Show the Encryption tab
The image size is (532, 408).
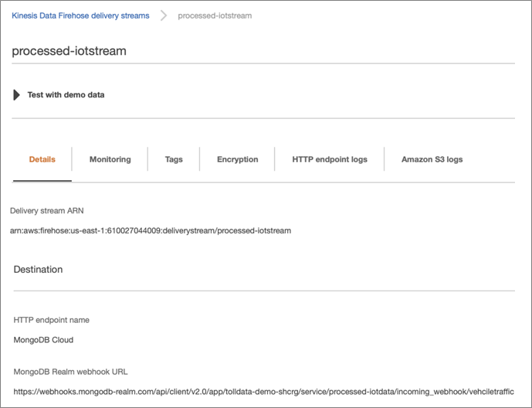(x=238, y=159)
